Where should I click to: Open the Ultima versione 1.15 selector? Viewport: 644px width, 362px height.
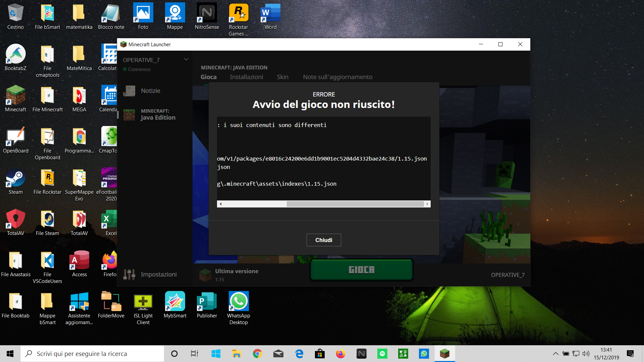tap(236, 275)
